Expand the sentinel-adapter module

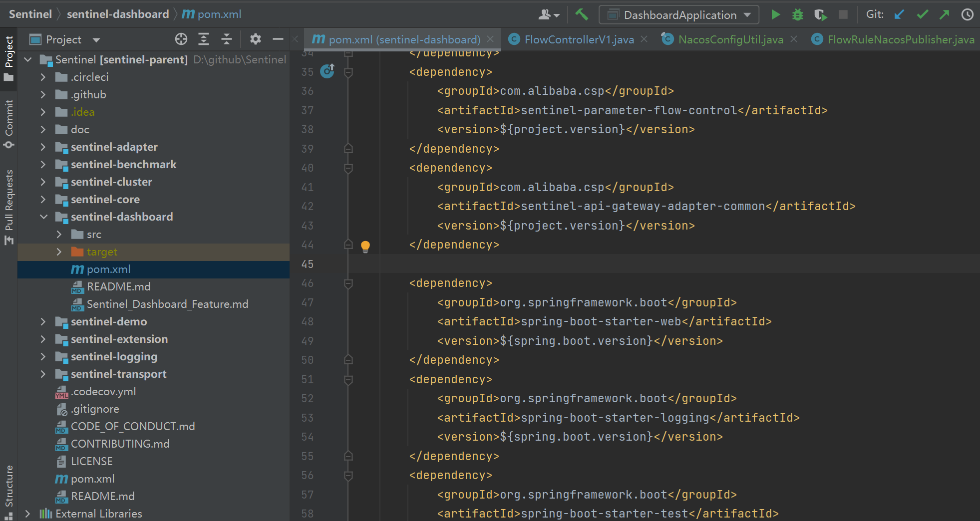(x=43, y=147)
